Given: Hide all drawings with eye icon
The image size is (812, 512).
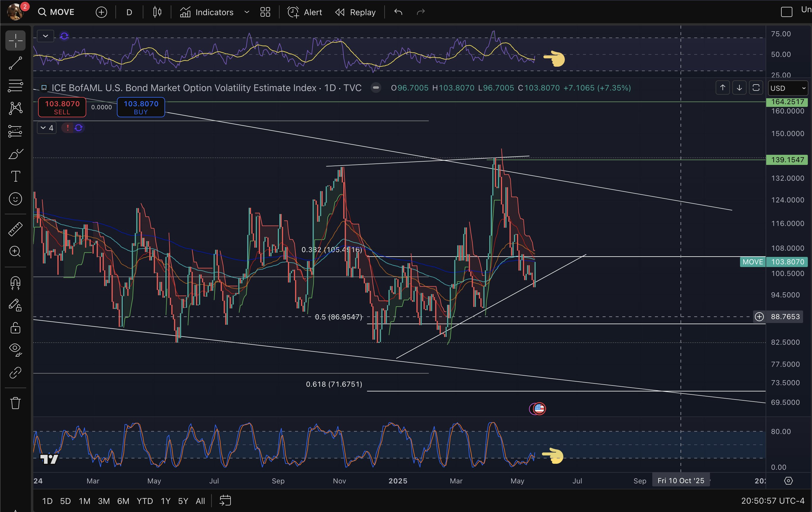Looking at the screenshot, I should [15, 350].
